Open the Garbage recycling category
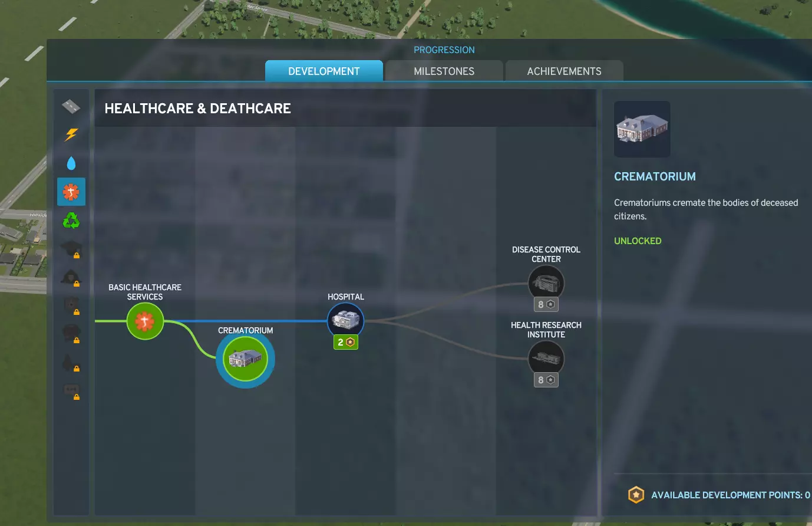This screenshot has width=812, height=526. point(71,221)
